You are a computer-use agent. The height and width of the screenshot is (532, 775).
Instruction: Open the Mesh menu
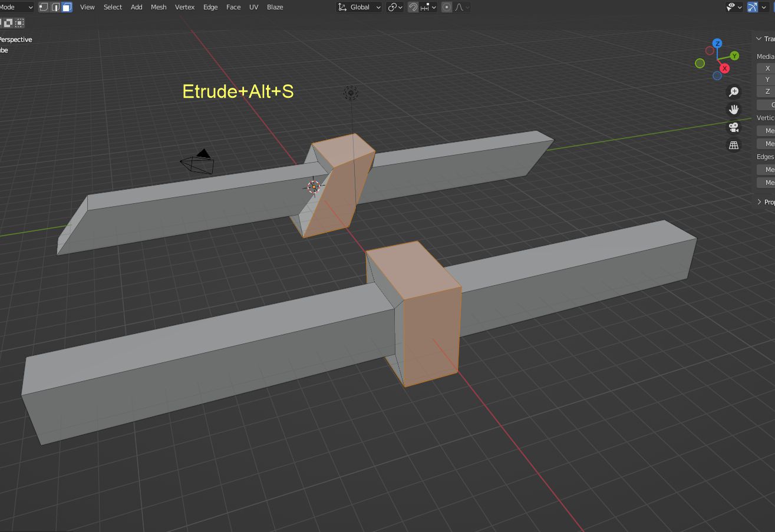159,7
